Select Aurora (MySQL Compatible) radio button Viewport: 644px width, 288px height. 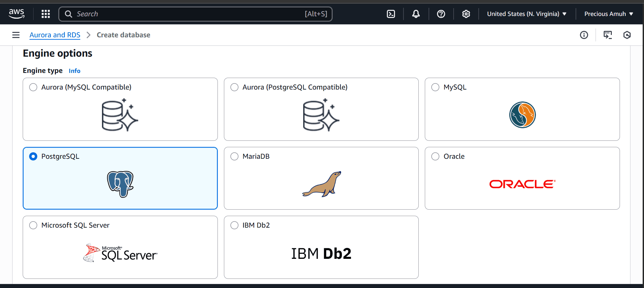pos(33,87)
